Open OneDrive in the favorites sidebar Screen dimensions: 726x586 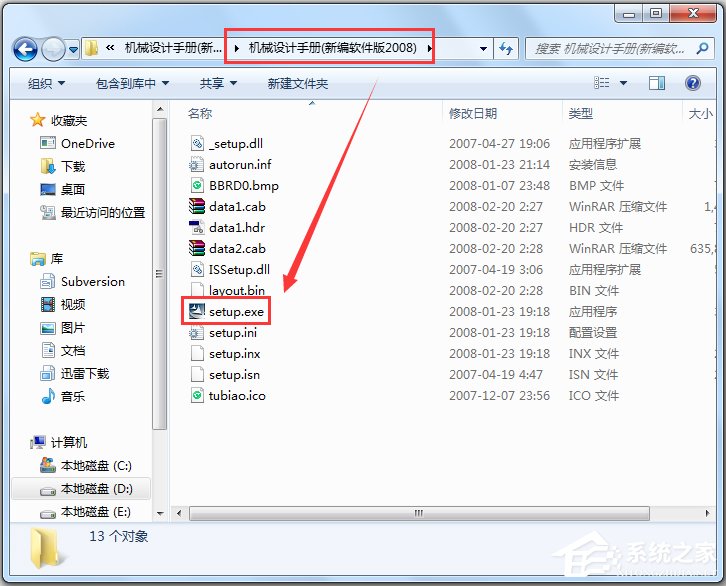point(87,143)
